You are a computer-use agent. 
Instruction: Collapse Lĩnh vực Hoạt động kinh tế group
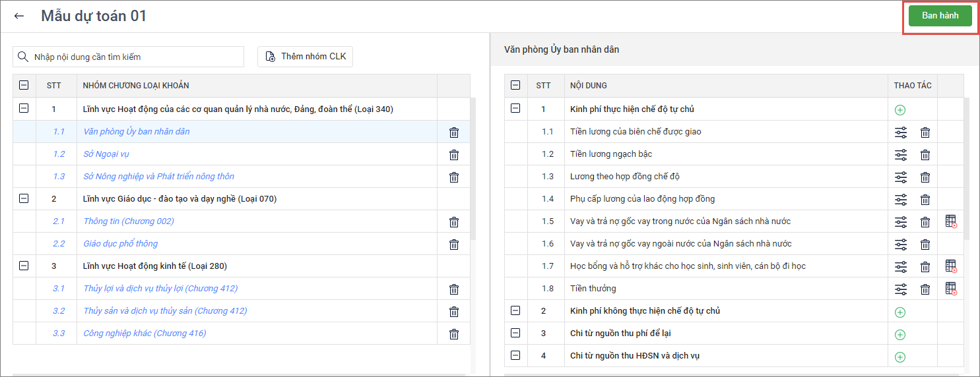(x=24, y=266)
